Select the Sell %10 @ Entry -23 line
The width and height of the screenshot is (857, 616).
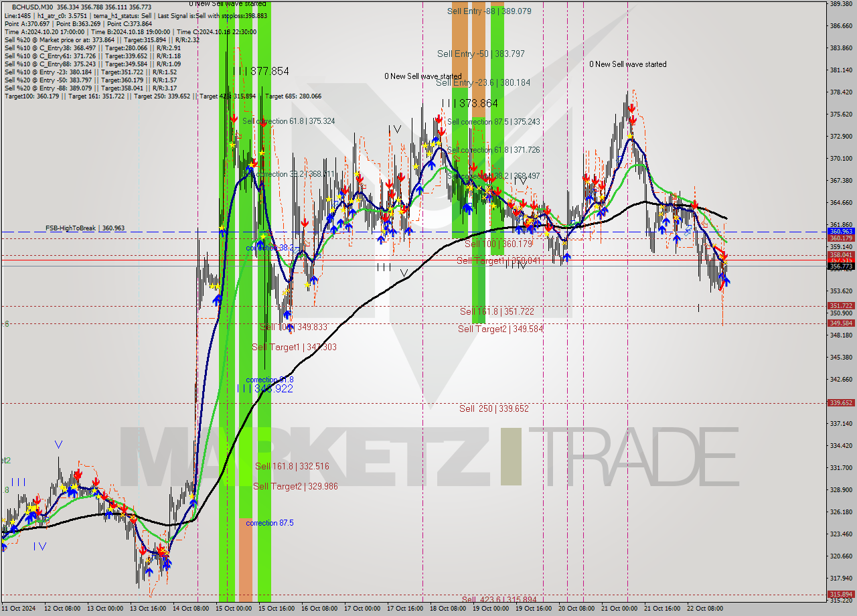[x=90, y=72]
